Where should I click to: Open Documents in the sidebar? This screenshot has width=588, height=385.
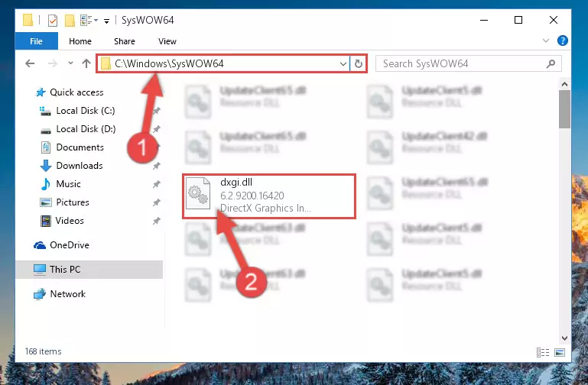pos(80,147)
